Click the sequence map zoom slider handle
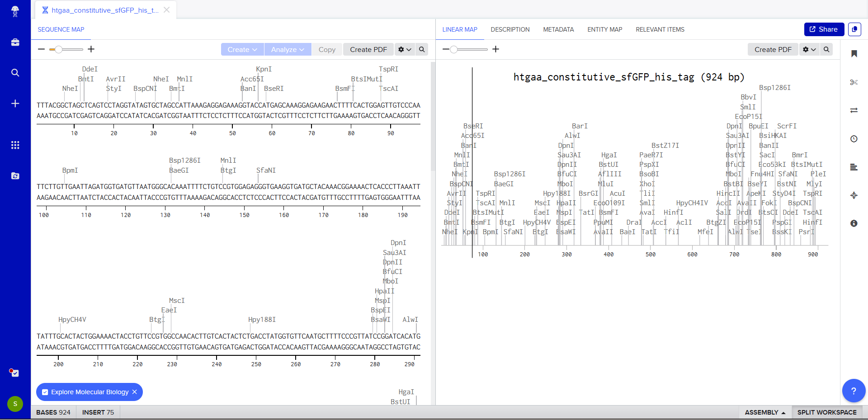 coord(58,49)
